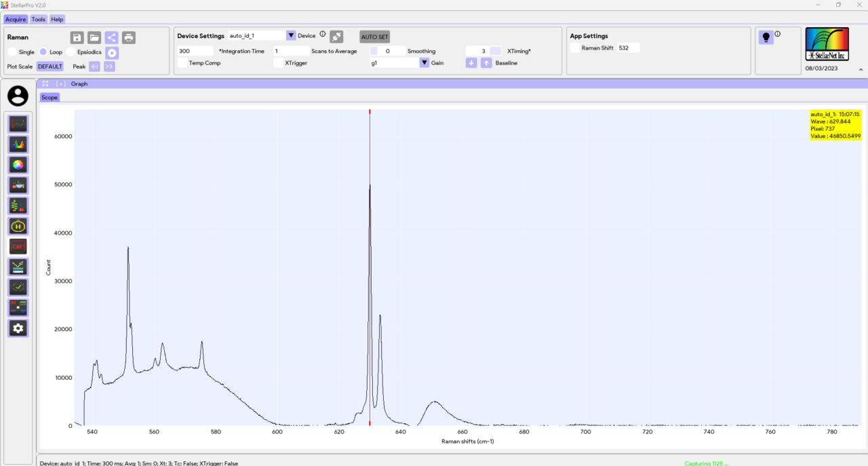Open the color wheel tool in the sidebar
The image size is (868, 466).
(x=18, y=164)
